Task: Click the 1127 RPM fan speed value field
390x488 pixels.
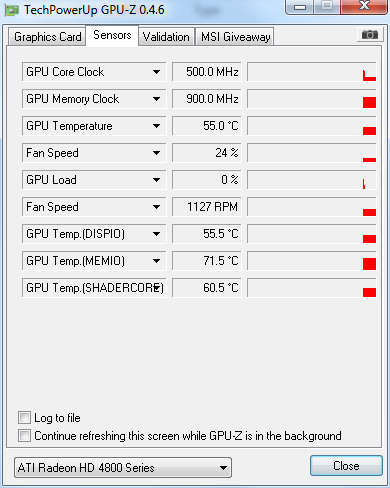Action: [206, 207]
